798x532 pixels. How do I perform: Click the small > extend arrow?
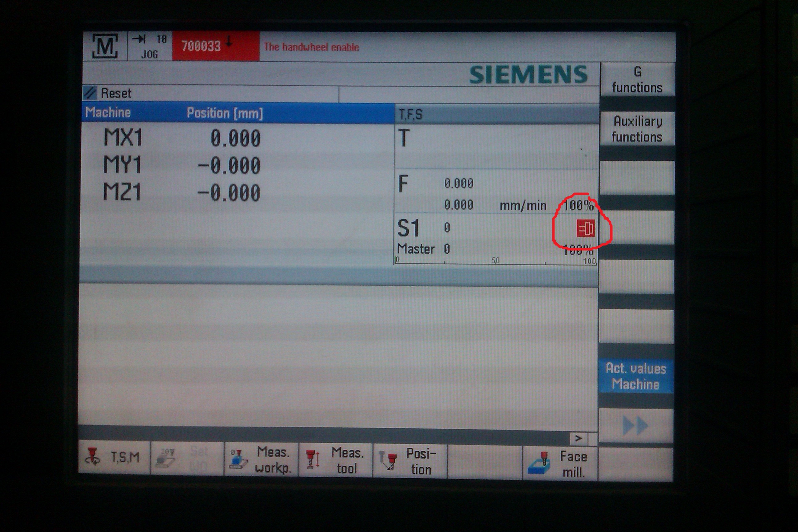579,438
